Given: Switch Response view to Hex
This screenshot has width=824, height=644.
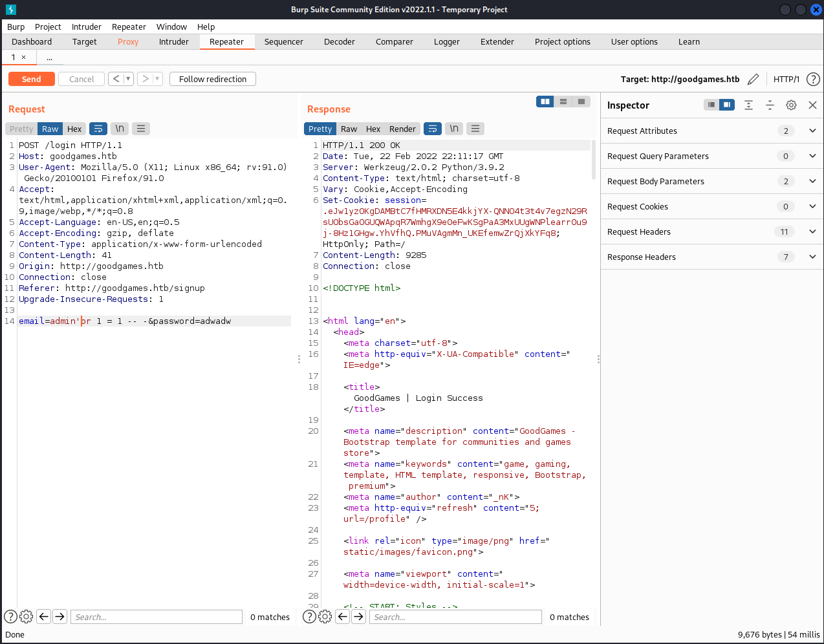Looking at the screenshot, I should [x=373, y=129].
